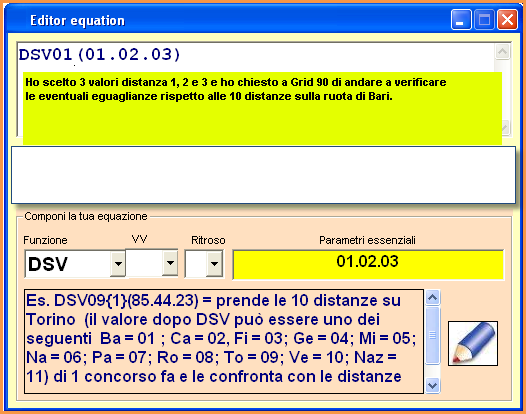Screen dimensions: 526x414
Task: Click the empty white panel below the note
Action: click(x=263, y=175)
